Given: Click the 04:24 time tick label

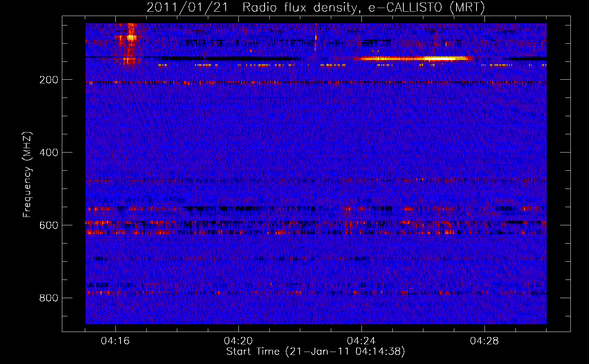Looking at the screenshot, I should [x=361, y=341].
